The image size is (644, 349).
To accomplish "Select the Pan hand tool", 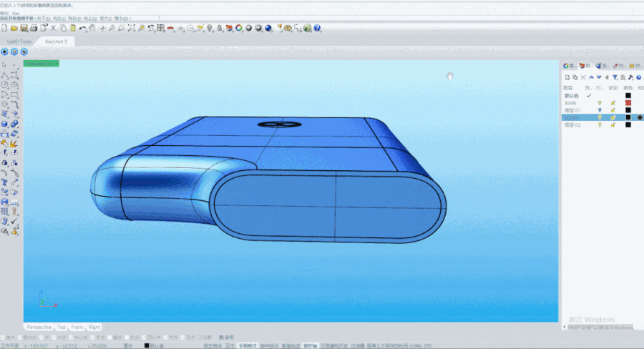I will click(x=92, y=29).
